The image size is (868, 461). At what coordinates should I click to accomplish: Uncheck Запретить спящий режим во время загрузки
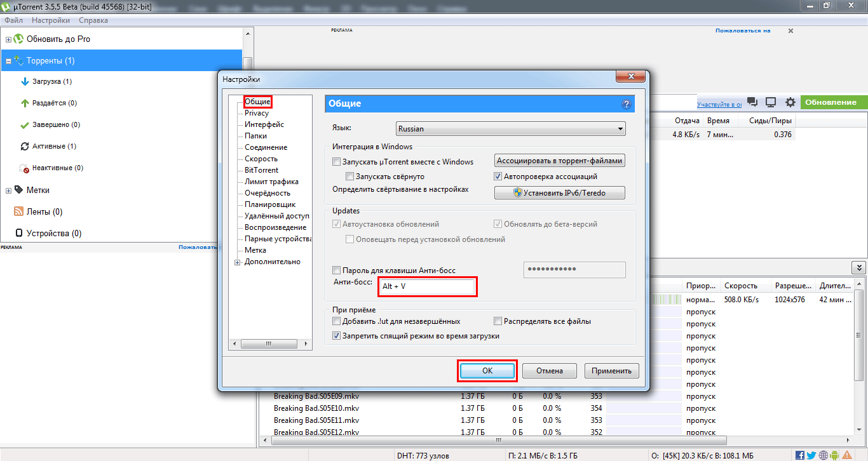[337, 335]
